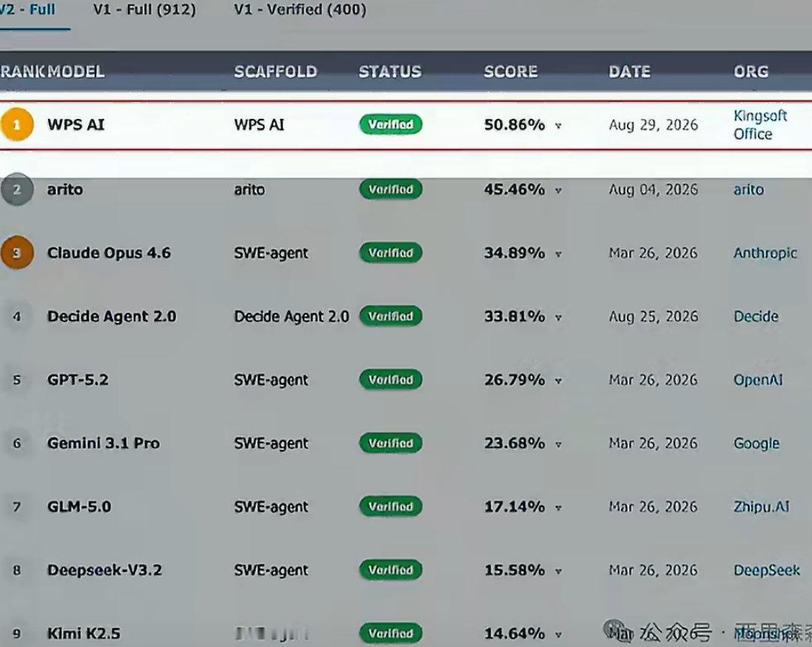812x647 pixels.
Task: Click the Aug 25, 2026 date cell
Action: 653,317
